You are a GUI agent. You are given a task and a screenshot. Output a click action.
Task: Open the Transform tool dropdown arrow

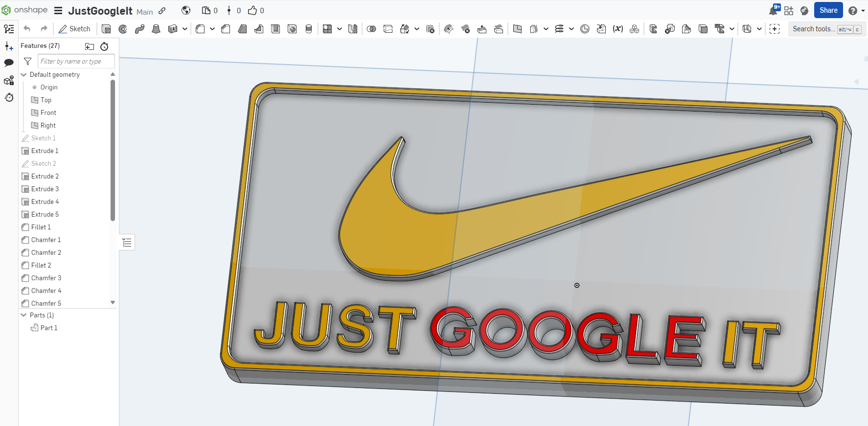416,29
